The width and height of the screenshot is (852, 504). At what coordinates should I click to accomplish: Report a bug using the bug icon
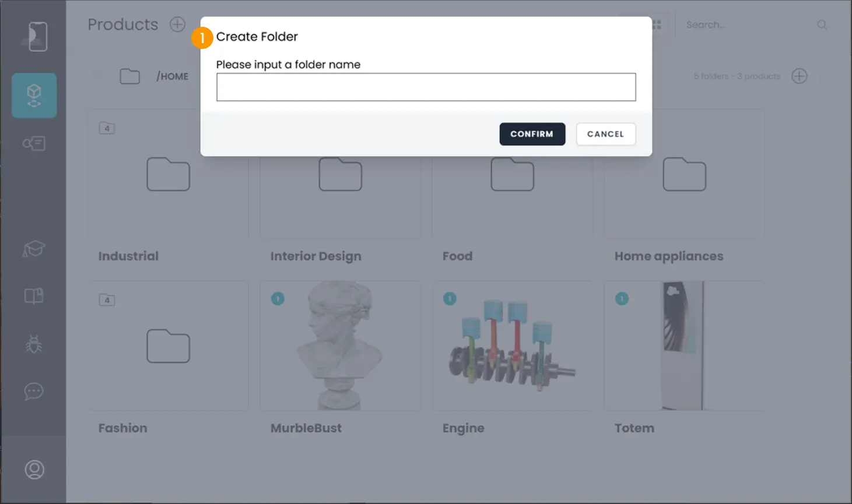(33, 344)
